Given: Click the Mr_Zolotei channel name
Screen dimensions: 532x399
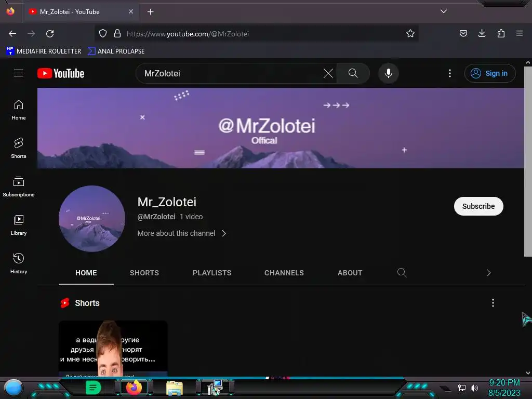Looking at the screenshot, I should [x=167, y=202].
